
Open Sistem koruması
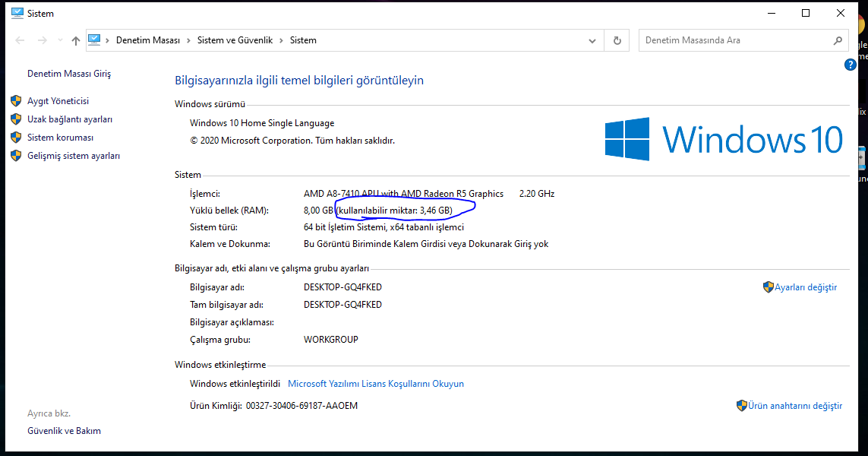[60, 138]
